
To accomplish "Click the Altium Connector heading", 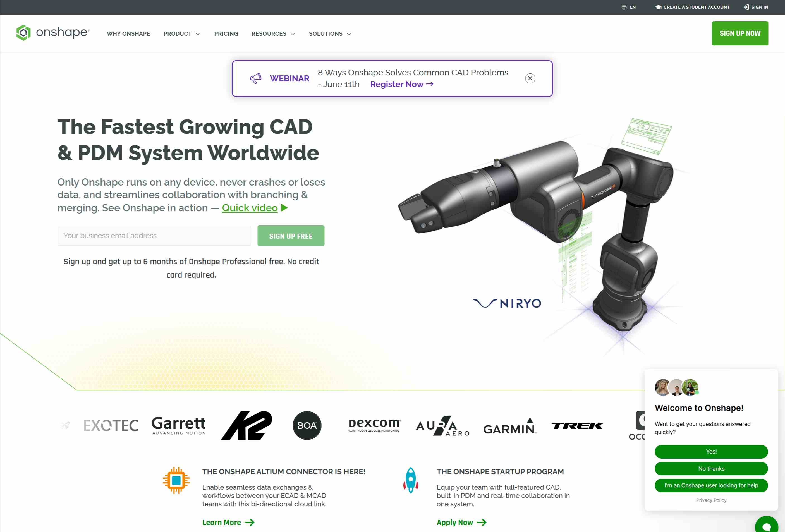I will pyautogui.click(x=284, y=471).
